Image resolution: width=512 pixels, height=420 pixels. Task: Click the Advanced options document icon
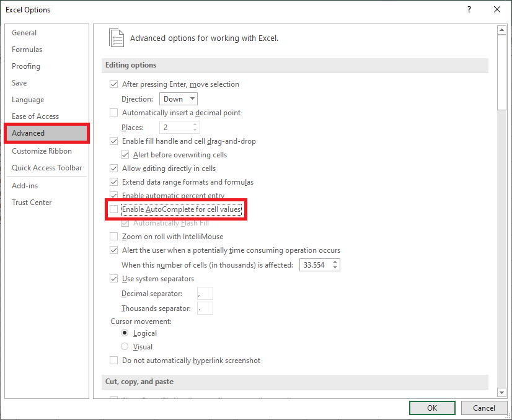(x=117, y=38)
